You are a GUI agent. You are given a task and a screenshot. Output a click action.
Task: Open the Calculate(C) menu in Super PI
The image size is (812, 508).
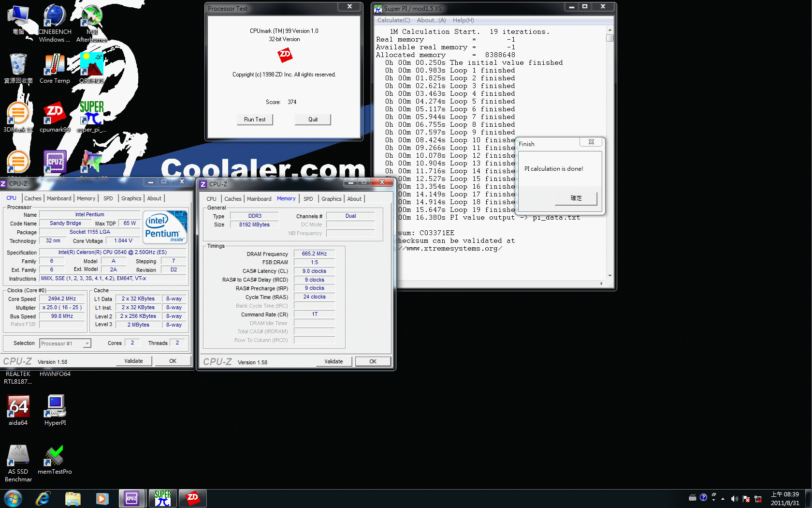(393, 20)
